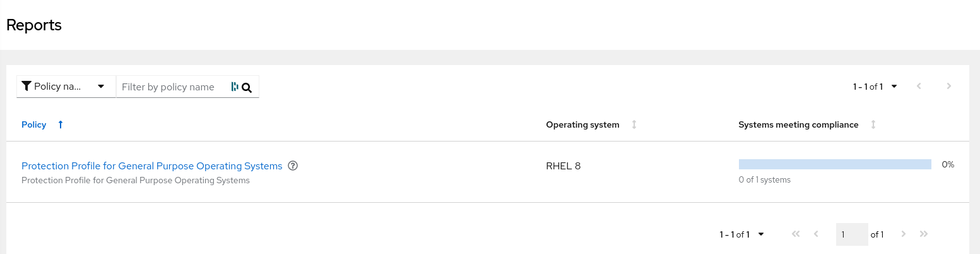Click the Policy column header
The image size is (980, 254).
point(34,124)
